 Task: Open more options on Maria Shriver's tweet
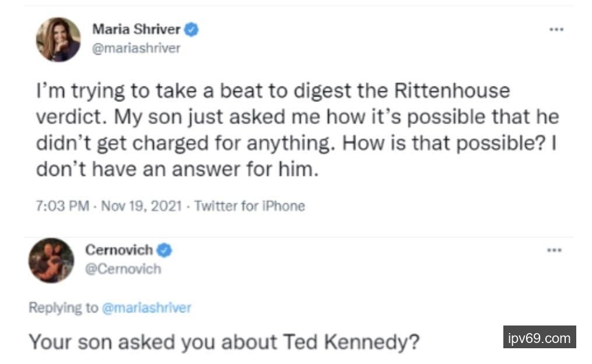pyautogui.click(x=556, y=30)
